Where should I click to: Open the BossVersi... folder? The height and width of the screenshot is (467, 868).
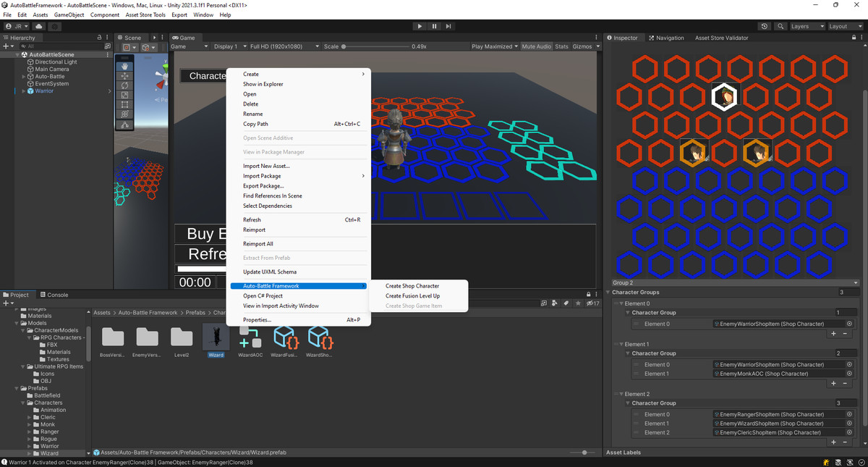point(112,337)
